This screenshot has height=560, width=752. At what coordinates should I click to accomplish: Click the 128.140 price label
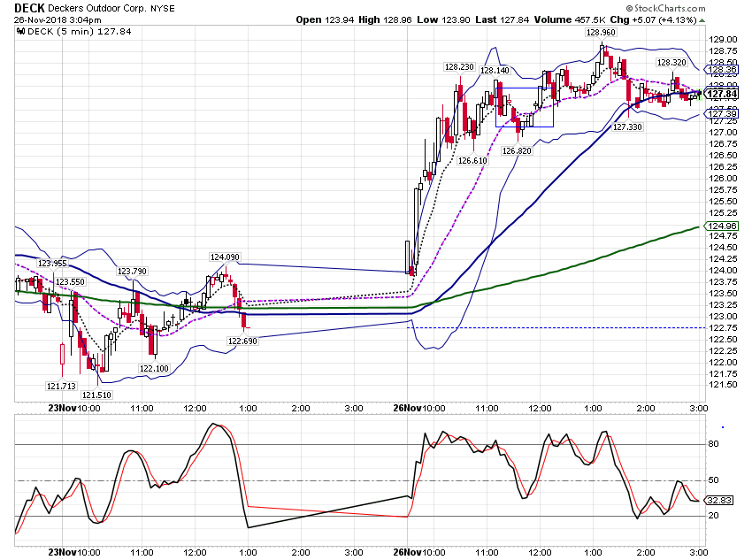click(495, 71)
